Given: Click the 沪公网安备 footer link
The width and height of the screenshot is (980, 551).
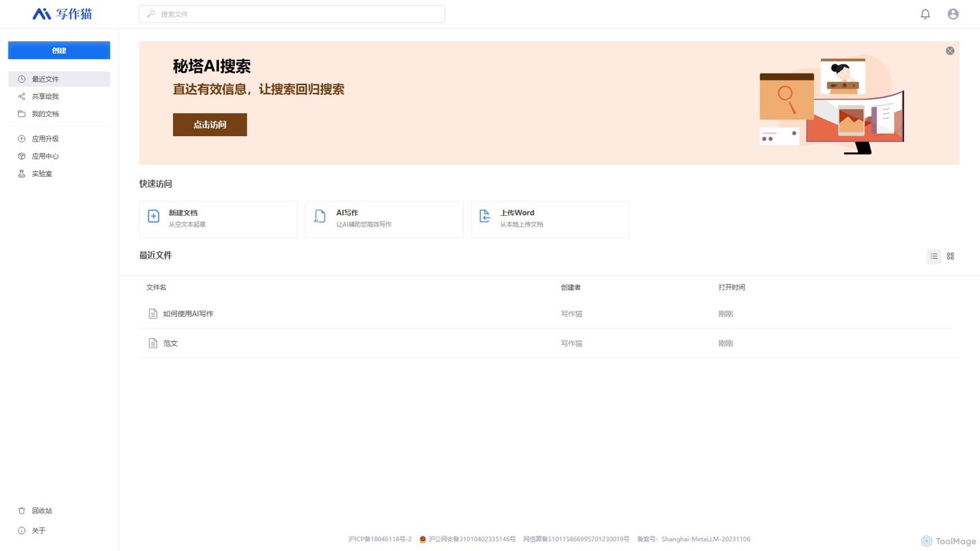Looking at the screenshot, I should (x=467, y=540).
